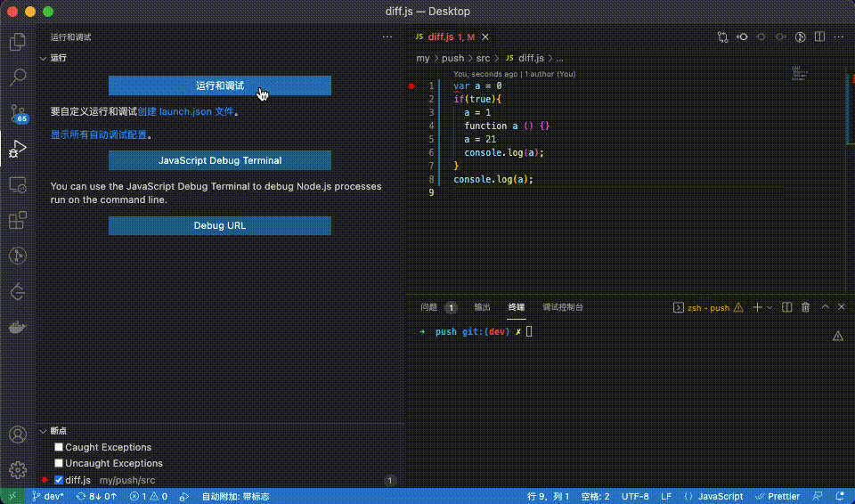Open previous revision via GitLens arrow icon
The height and width of the screenshot is (504, 855).
[x=742, y=37]
